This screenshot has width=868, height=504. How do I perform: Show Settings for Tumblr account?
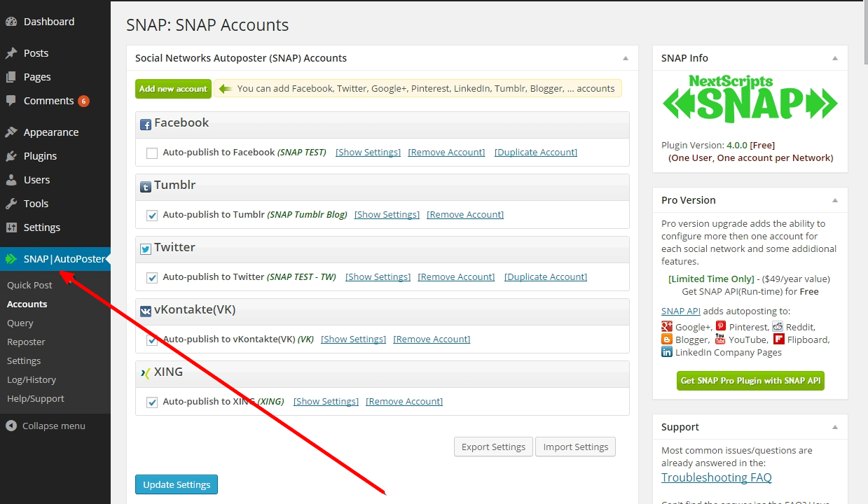pyautogui.click(x=387, y=214)
